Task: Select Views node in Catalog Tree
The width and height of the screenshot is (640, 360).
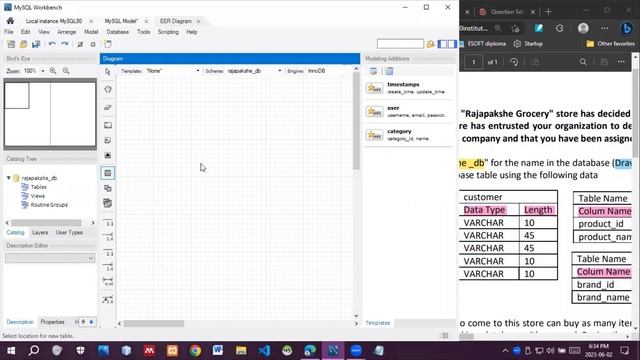Action: (x=37, y=196)
